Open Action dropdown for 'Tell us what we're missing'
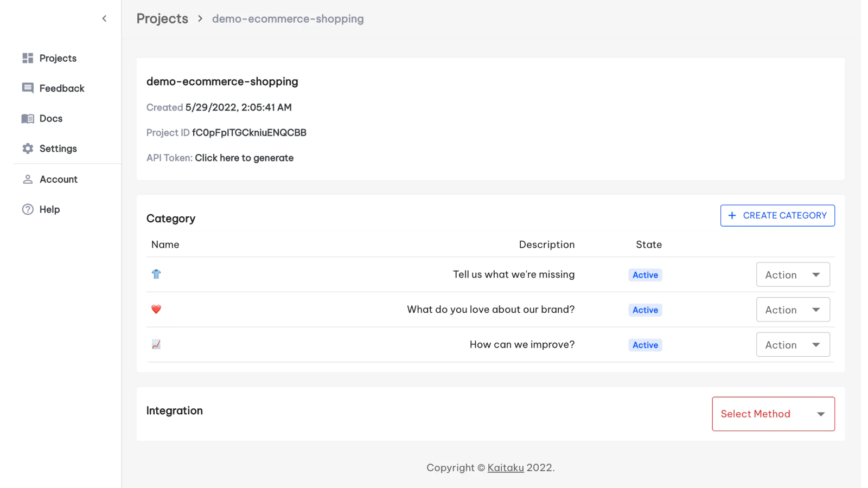This screenshot has height=488, width=868. [x=793, y=275]
